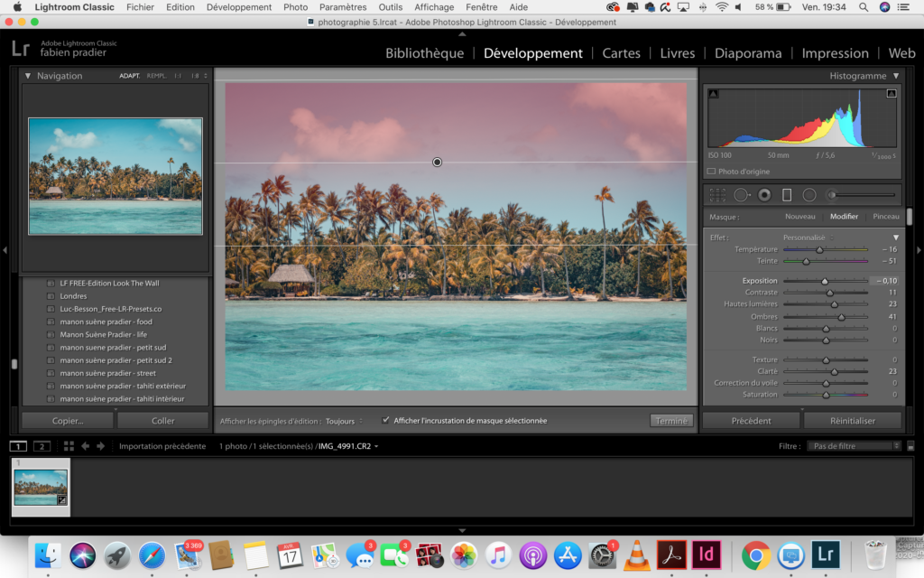
Task: Hide top module panel with arrow
Action: click(462, 34)
